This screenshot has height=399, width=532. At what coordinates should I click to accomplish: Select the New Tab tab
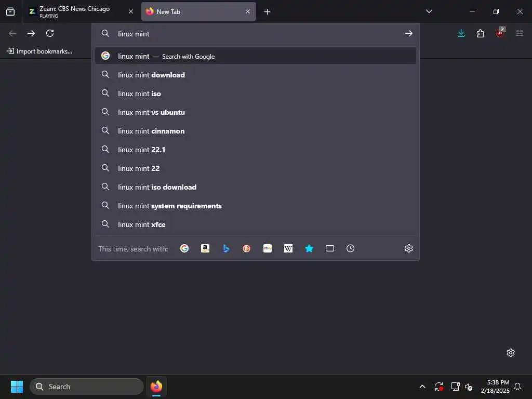198,11
